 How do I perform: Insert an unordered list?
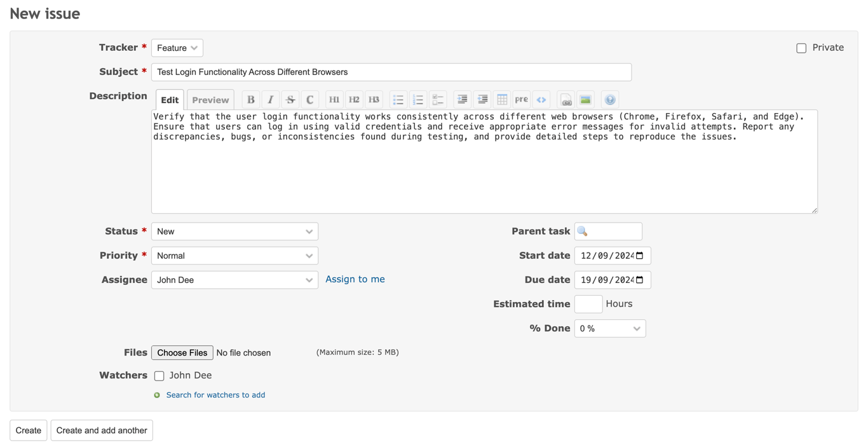tap(398, 99)
